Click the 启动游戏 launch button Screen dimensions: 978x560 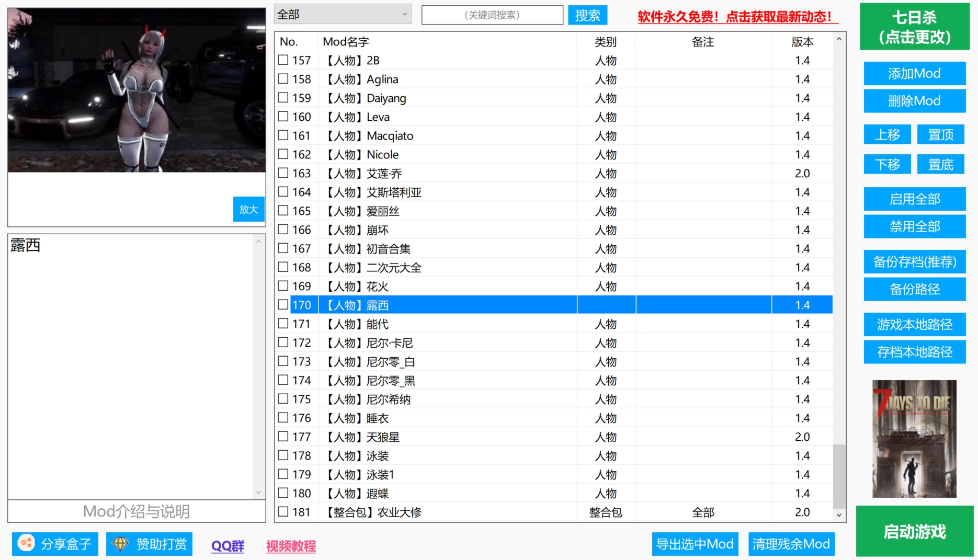click(x=915, y=531)
